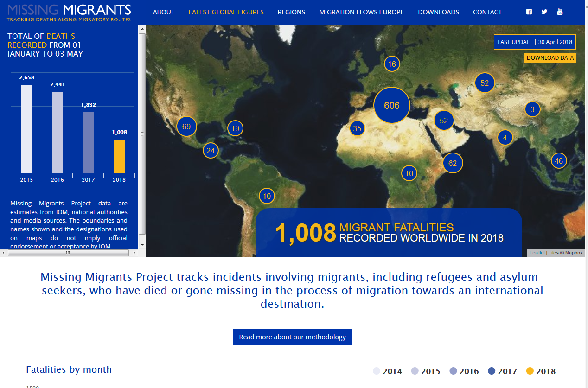Open the YouTube social icon
Screen dimensions: 588x388
coord(560,12)
